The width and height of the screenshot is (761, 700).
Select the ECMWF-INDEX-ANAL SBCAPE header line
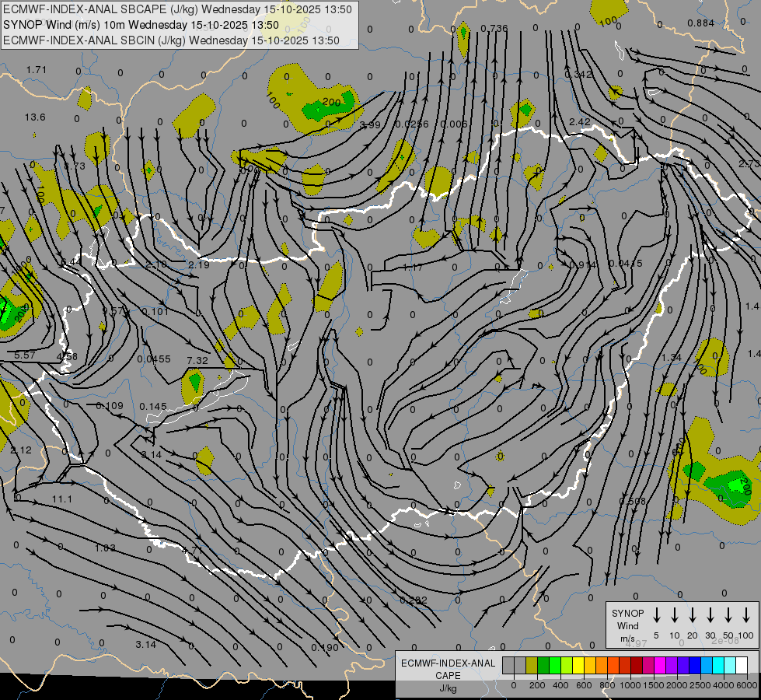[178, 9]
